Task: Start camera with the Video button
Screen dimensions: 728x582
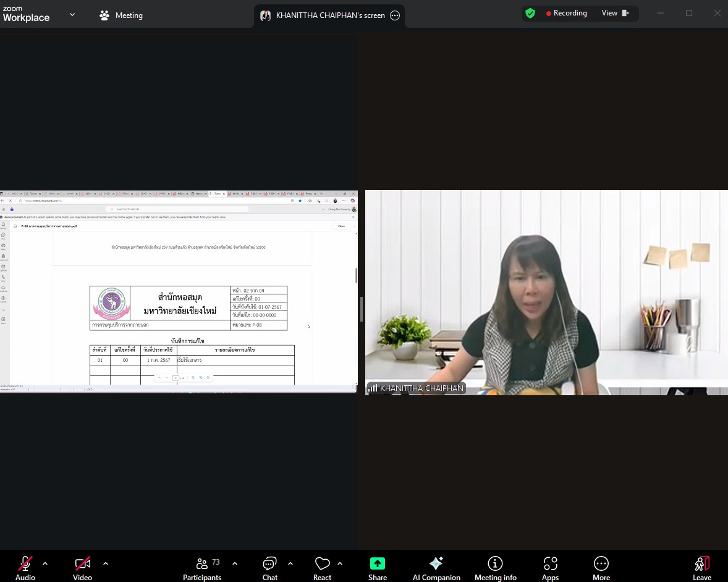Action: (x=82, y=568)
